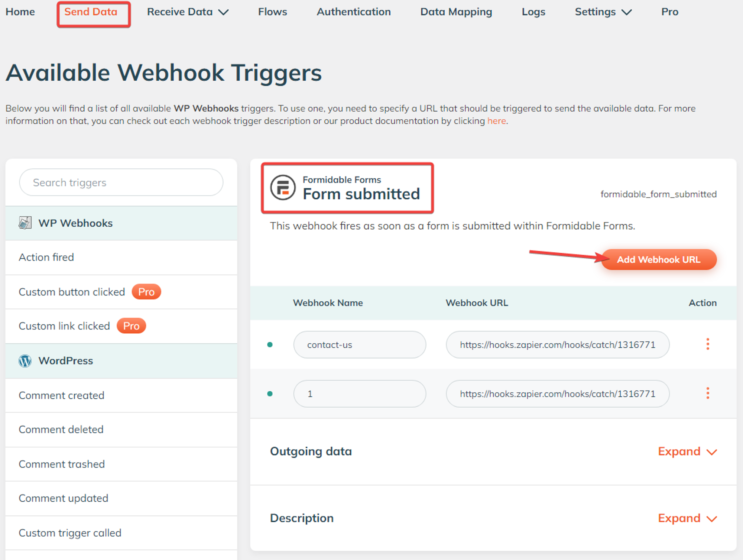Expand the Description section
Screen dimensions: 743x560
click(x=687, y=519)
